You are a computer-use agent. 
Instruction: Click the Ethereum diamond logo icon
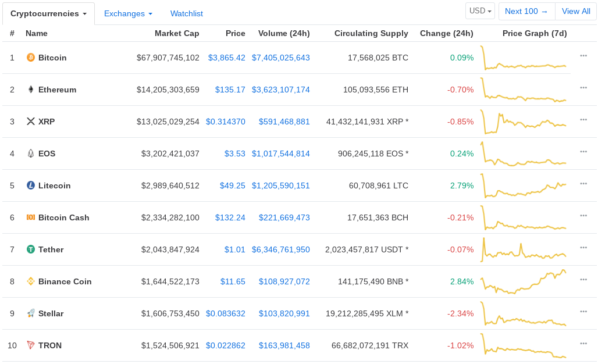pos(30,90)
